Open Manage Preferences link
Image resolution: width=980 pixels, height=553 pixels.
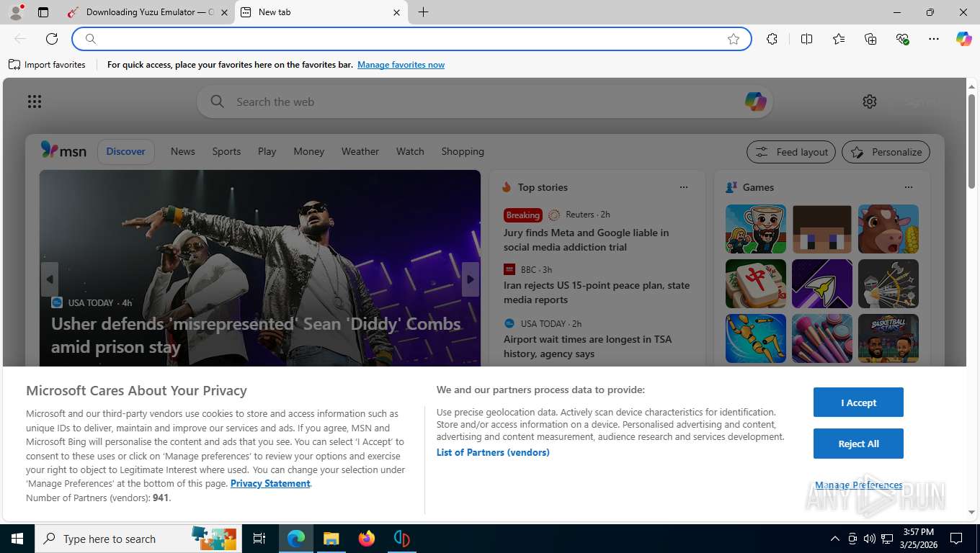click(x=858, y=485)
